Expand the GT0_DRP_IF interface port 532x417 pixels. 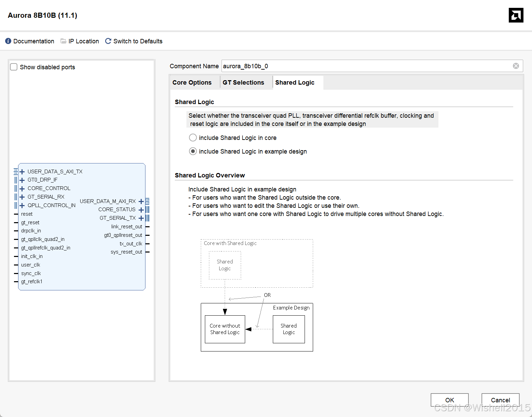click(22, 180)
